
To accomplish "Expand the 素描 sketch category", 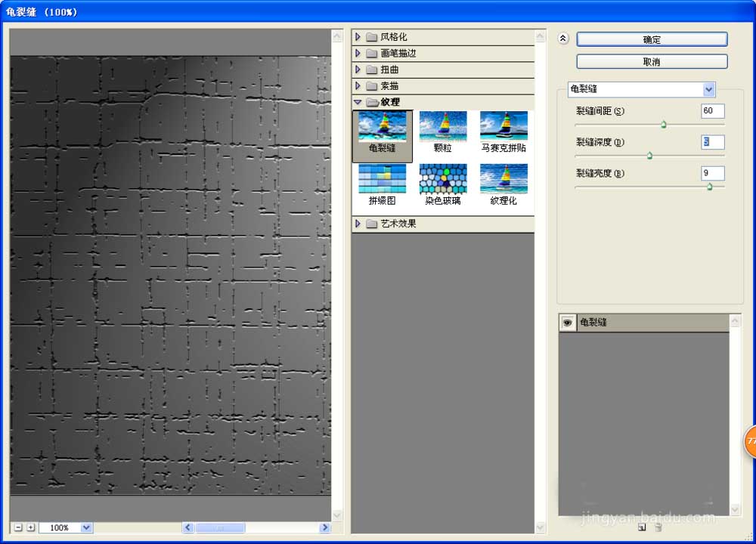I will pos(358,85).
